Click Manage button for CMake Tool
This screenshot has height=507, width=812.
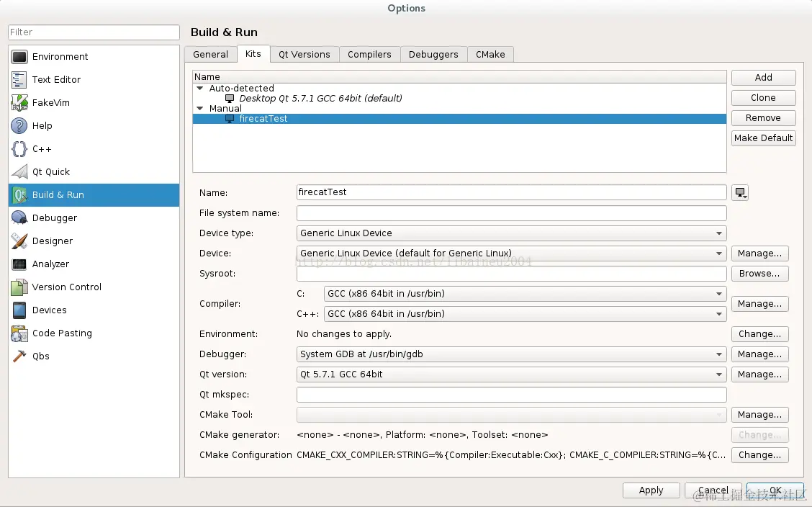coord(759,415)
